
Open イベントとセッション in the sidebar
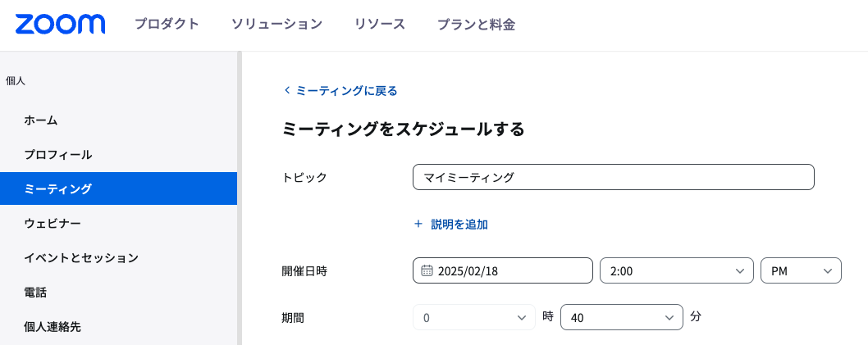tap(81, 258)
